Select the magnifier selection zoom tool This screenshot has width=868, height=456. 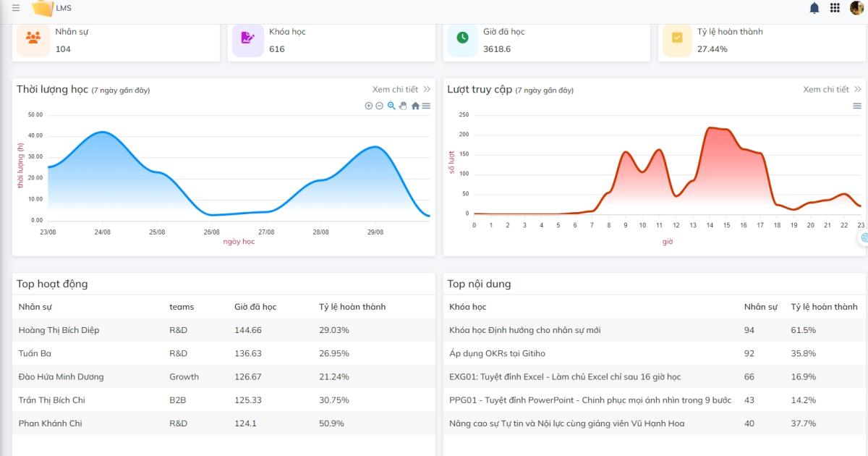(x=391, y=106)
